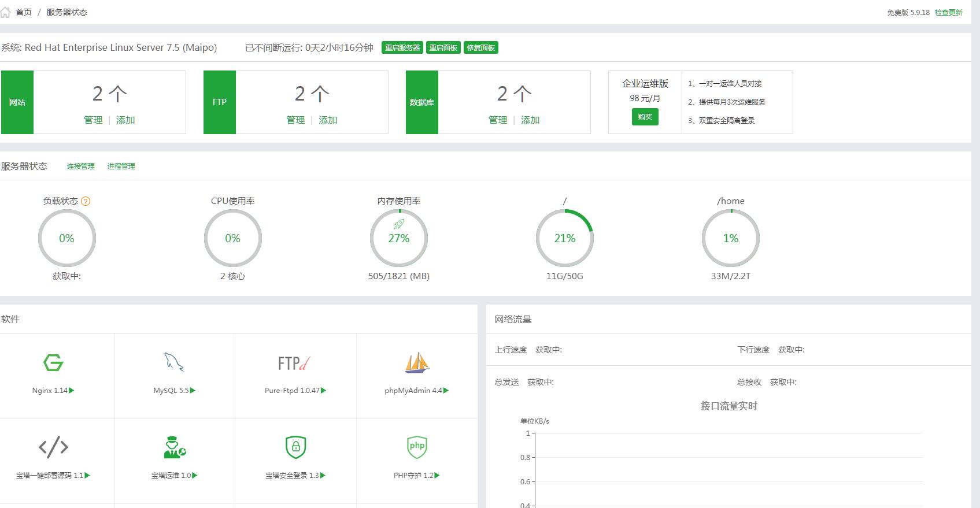
Task: Click the arrow beside PHP守护 1.2
Action: pyautogui.click(x=437, y=476)
